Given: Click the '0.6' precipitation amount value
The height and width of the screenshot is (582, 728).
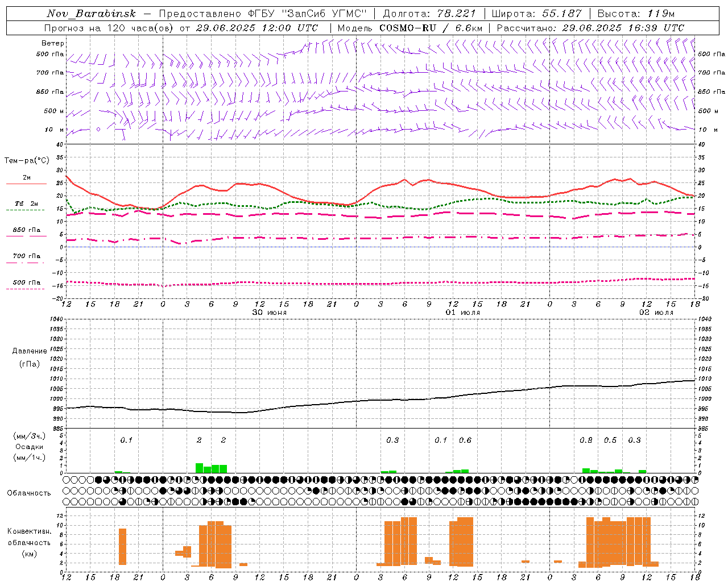Looking at the screenshot, I should 465,440.
